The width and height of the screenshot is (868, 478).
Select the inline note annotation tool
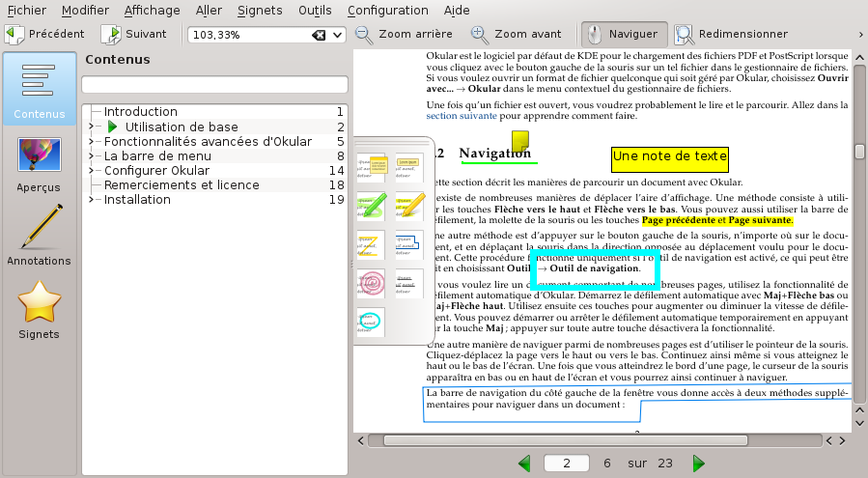click(x=410, y=169)
